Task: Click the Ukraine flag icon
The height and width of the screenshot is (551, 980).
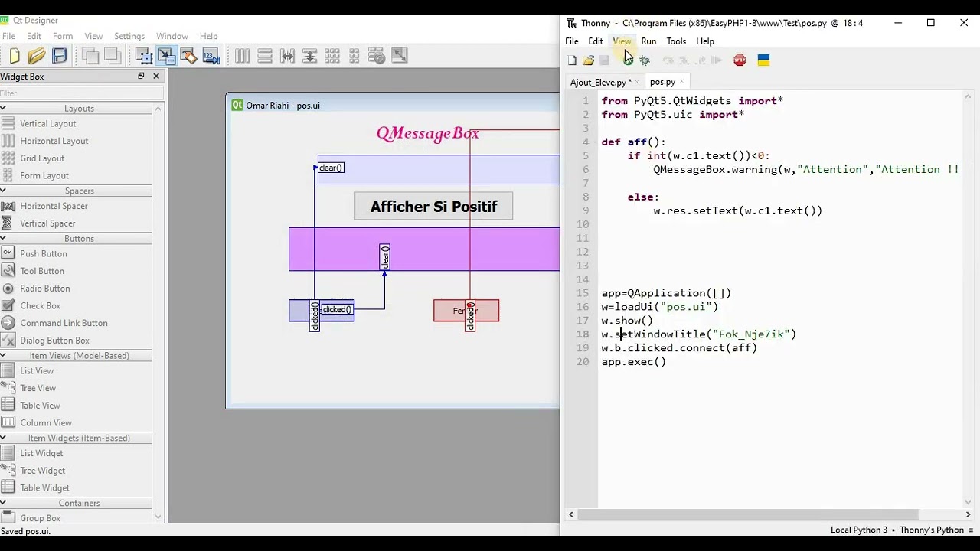Action: click(763, 60)
